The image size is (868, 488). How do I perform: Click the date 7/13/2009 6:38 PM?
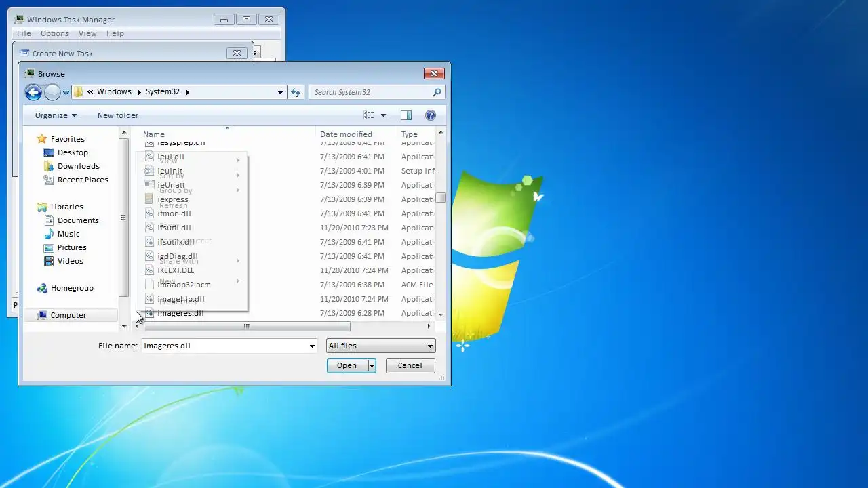[x=352, y=285]
